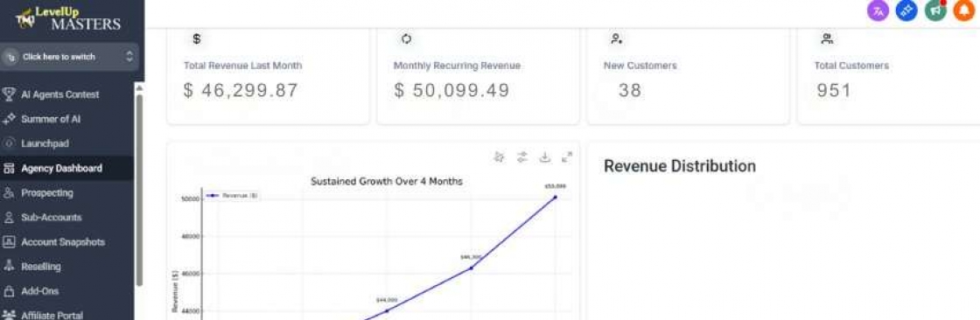Click the sidebar scroll-up arrow

[x=139, y=88]
